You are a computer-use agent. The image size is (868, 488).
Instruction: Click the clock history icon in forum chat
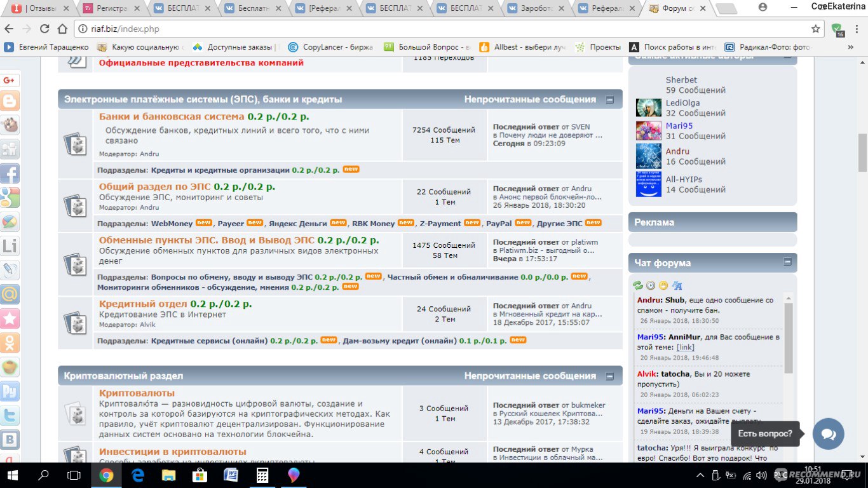click(x=651, y=285)
